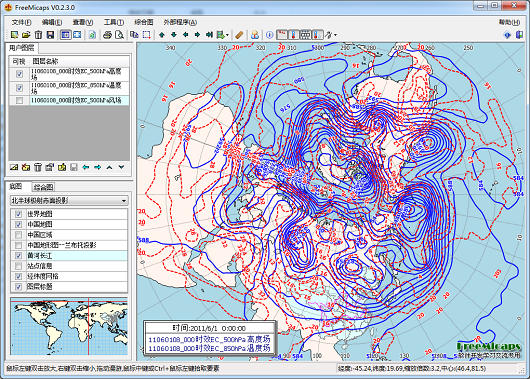Open the dropdown next to the draw tool icon
Screen dimensions: 530x379
335,35
